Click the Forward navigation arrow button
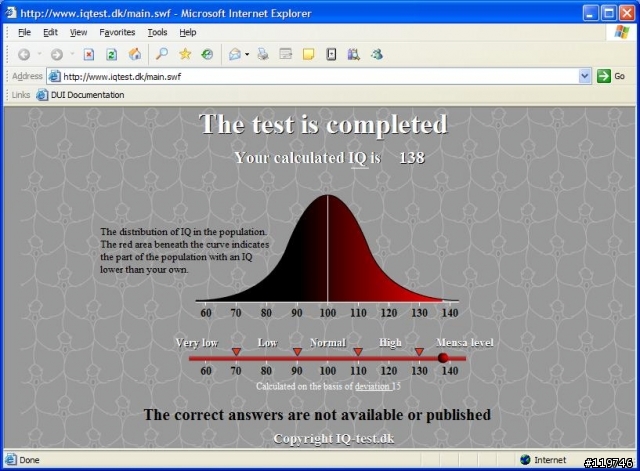This screenshot has height=471, width=640. click(x=57, y=54)
